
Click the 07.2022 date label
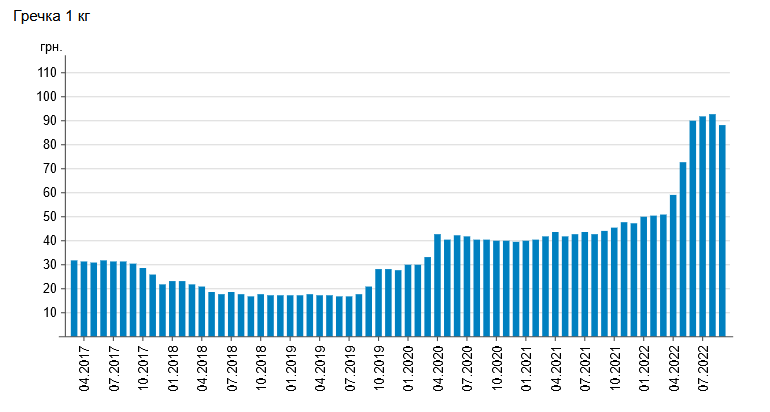click(703, 368)
